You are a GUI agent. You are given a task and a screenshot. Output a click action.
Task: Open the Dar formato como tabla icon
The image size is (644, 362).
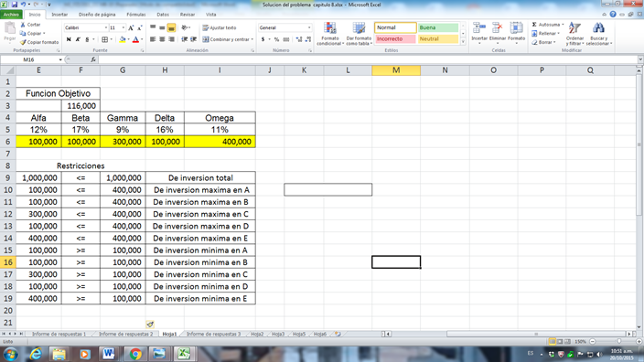coord(359,28)
